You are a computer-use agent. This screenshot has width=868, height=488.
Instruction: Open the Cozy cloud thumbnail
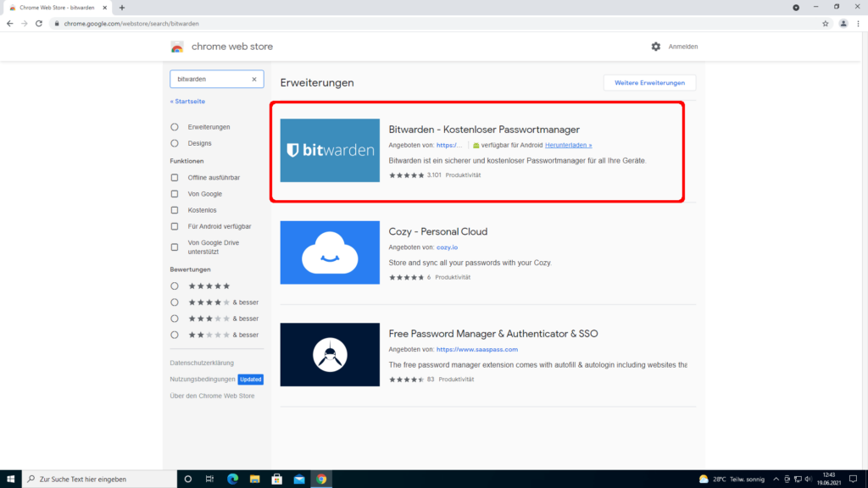pyautogui.click(x=330, y=252)
